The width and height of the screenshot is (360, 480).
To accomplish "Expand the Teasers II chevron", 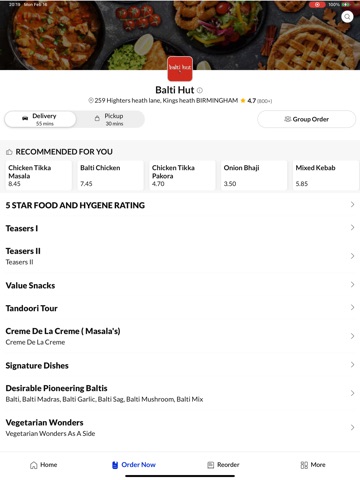I will [352, 256].
